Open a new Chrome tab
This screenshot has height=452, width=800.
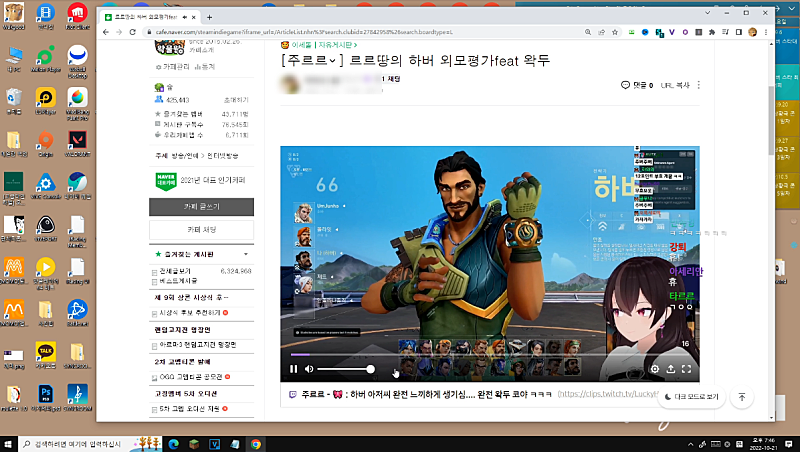pos(209,17)
